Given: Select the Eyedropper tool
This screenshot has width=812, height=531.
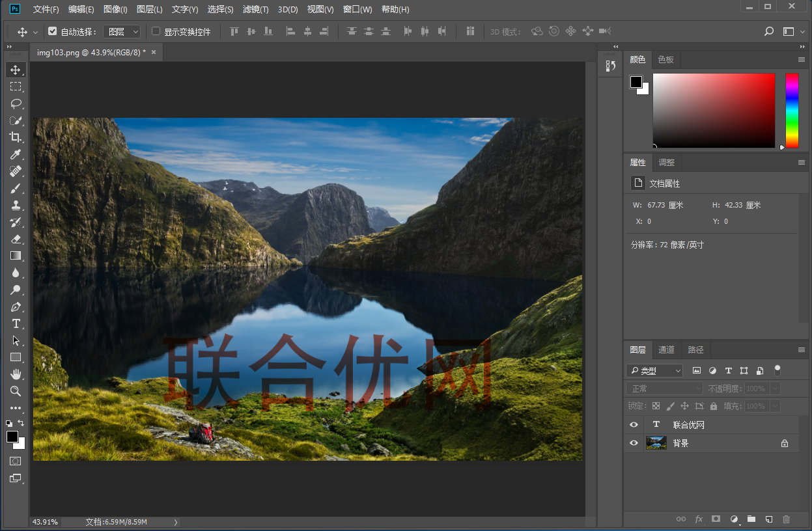Looking at the screenshot, I should pyautogui.click(x=16, y=154).
